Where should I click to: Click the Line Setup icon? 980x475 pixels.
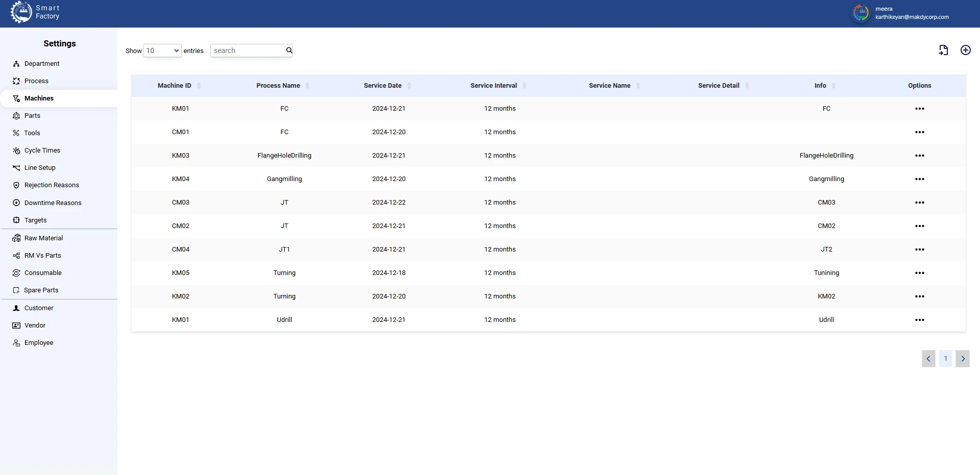[x=16, y=168]
